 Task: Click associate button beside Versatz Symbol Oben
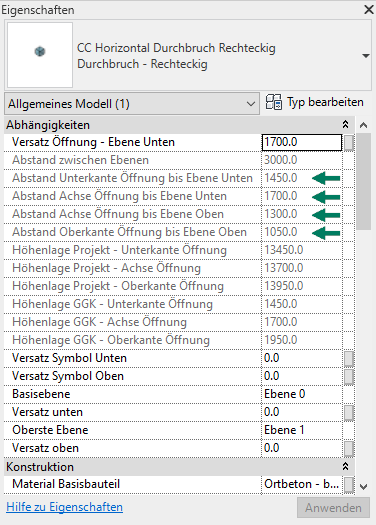tap(349, 376)
